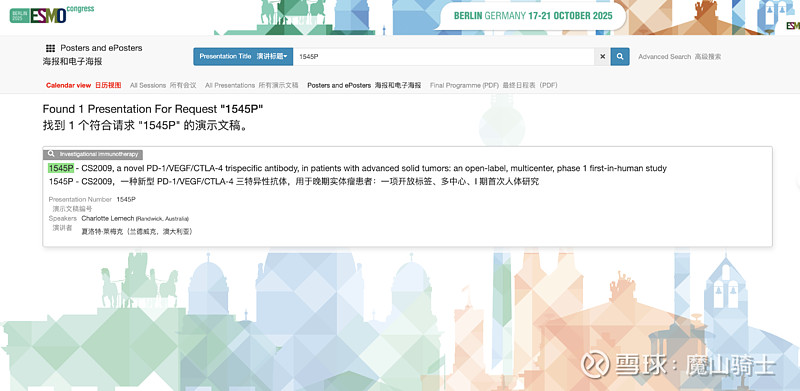Click the Presentation Number label

(80, 199)
